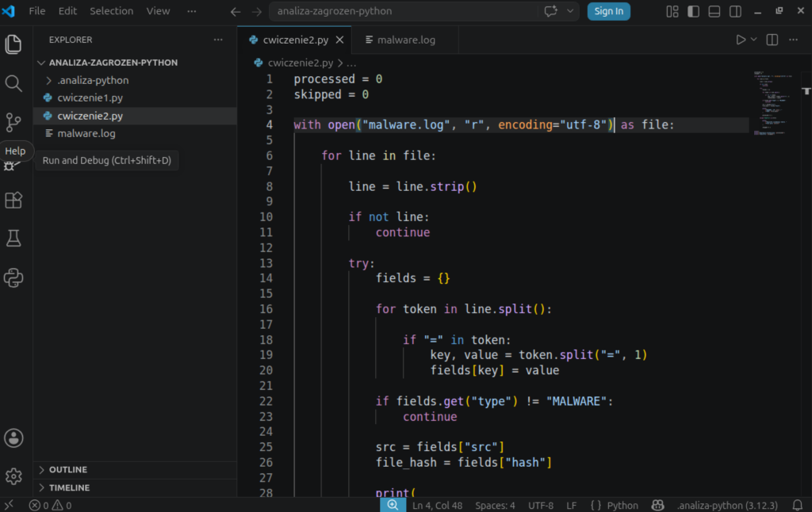Image resolution: width=812 pixels, height=512 pixels.
Task: Click the zoom status bar icon
Action: click(393, 506)
